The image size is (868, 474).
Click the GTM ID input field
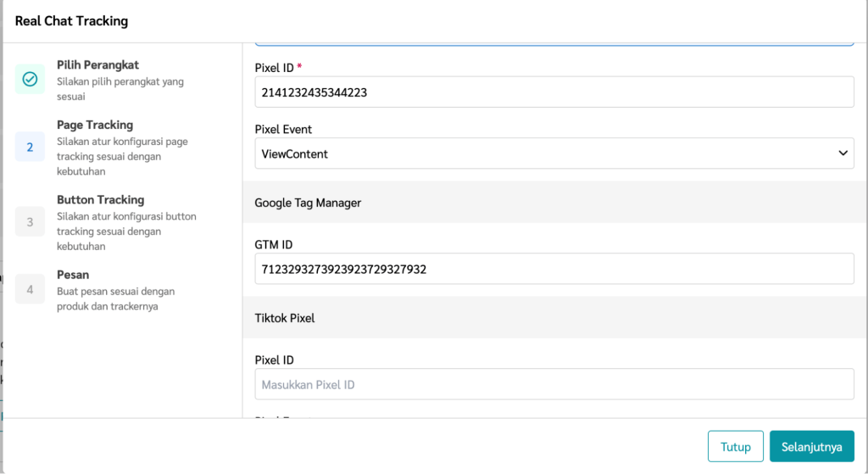coord(554,269)
